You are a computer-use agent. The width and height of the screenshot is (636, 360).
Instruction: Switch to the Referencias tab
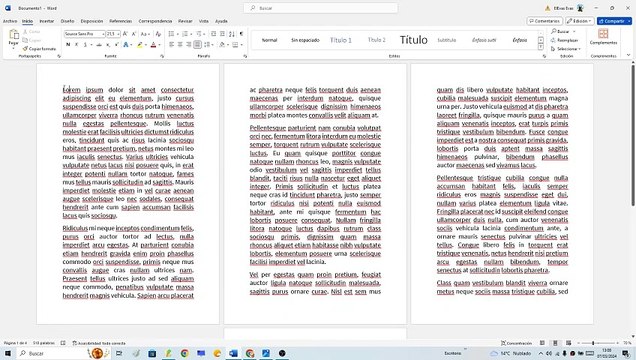tap(120, 21)
